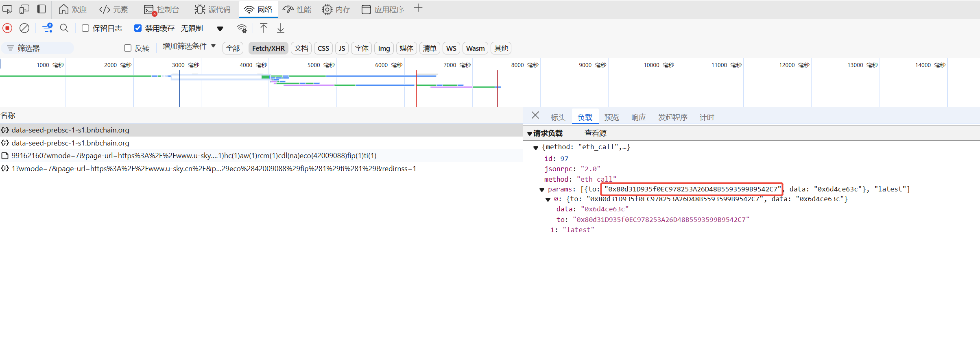Collapse the params array
The image size is (980, 341).
click(x=542, y=190)
